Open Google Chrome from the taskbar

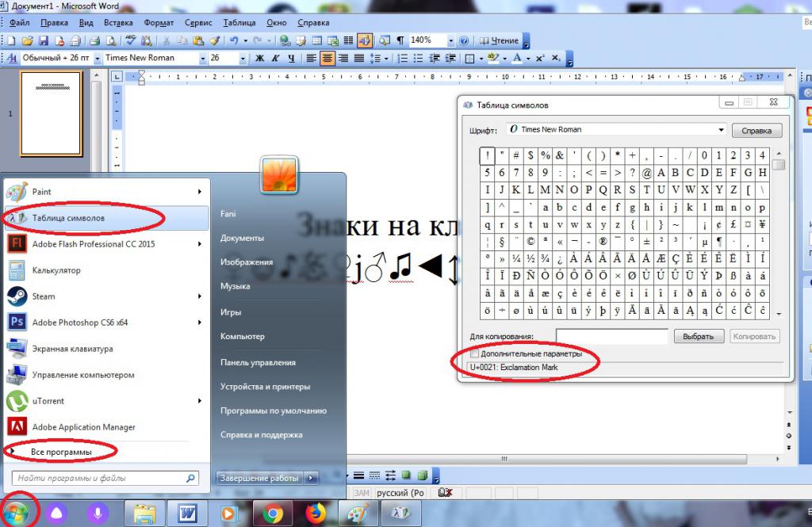273,514
